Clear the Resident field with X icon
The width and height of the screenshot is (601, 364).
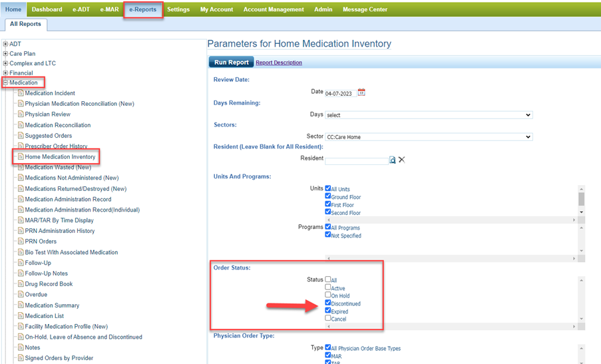click(402, 160)
